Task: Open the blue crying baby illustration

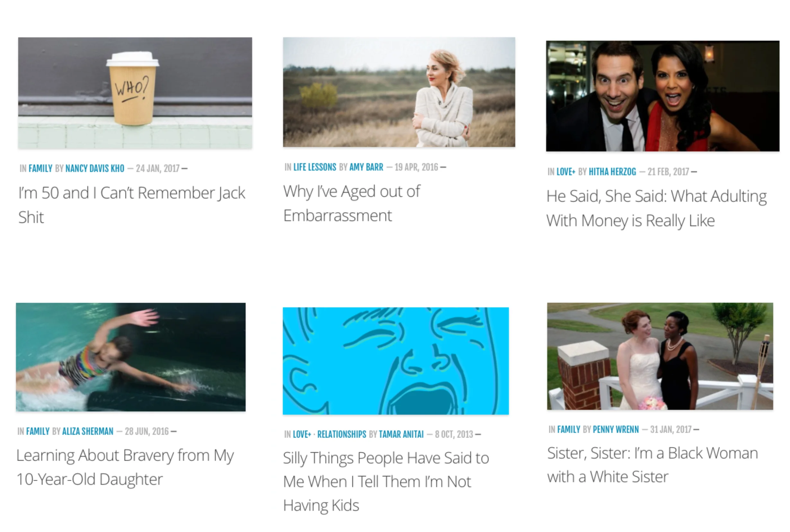Action: [395, 361]
